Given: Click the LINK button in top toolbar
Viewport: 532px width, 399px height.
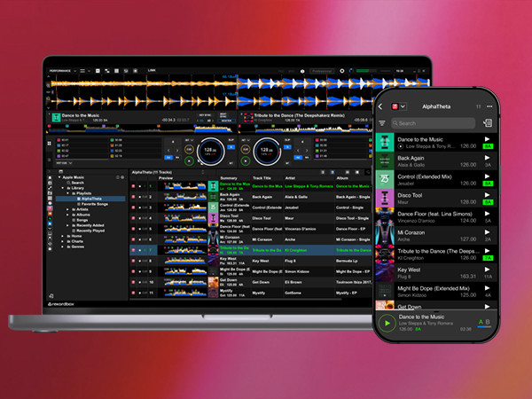Looking at the screenshot, I should click(152, 71).
